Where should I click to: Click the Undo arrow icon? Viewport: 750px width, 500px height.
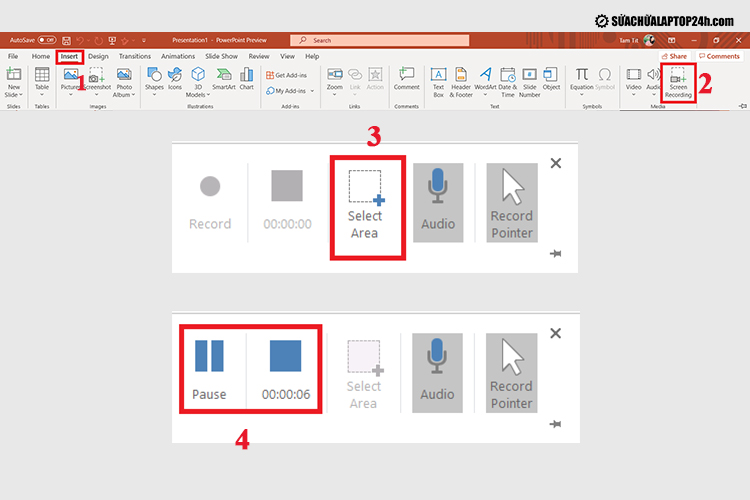80,40
